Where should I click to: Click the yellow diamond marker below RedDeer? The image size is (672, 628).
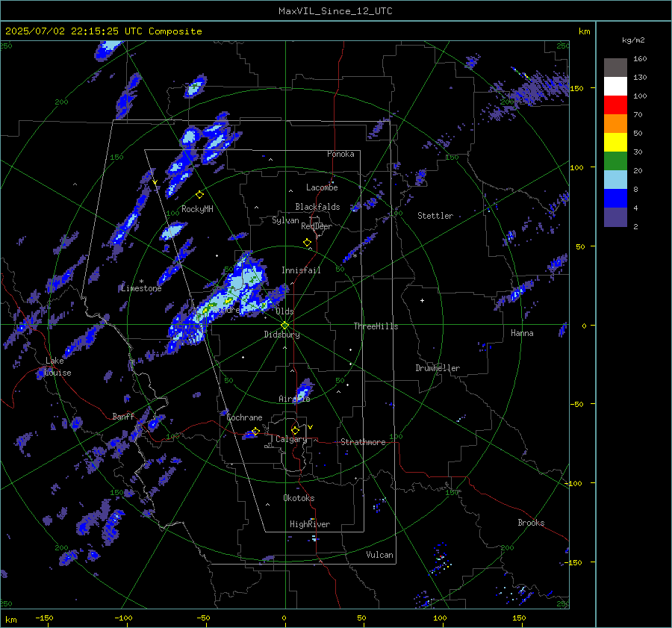[x=307, y=243]
